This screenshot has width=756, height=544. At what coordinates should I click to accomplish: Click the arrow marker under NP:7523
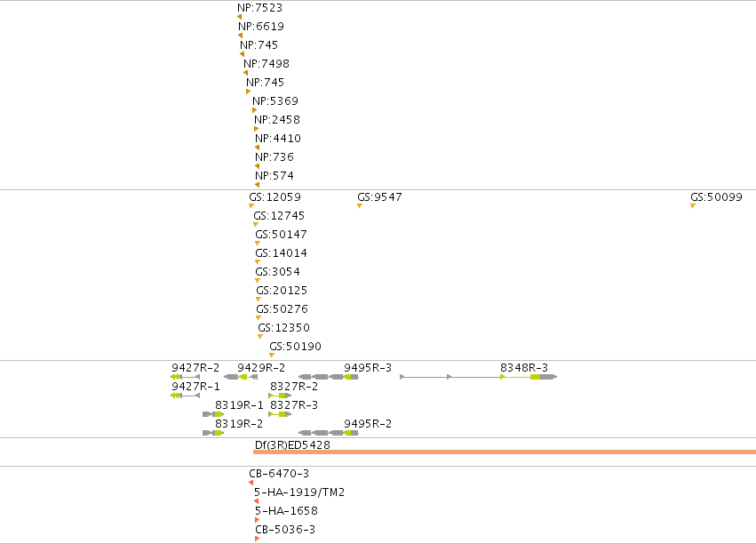point(239,17)
